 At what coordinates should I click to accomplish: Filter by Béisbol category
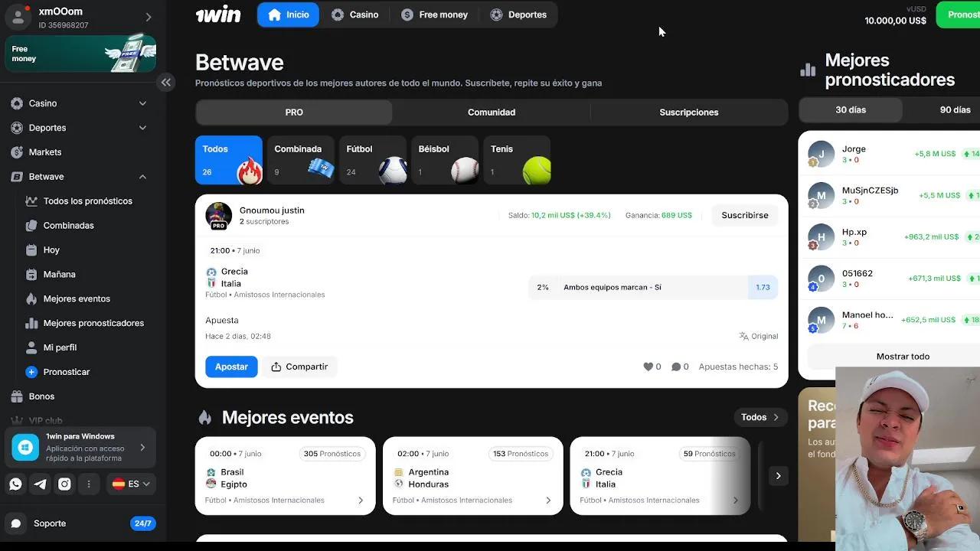pyautogui.click(x=445, y=160)
